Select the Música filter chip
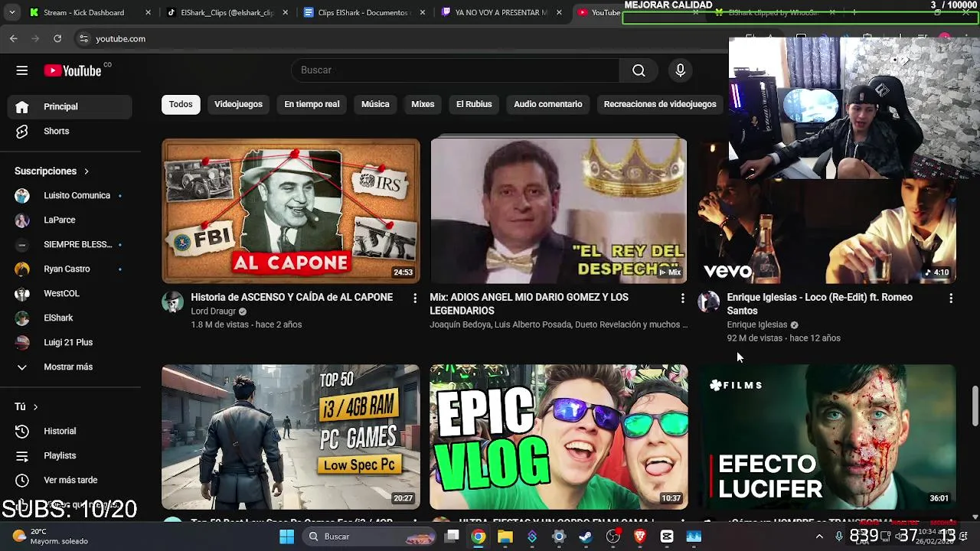Image resolution: width=980 pixels, height=551 pixels. tap(375, 104)
